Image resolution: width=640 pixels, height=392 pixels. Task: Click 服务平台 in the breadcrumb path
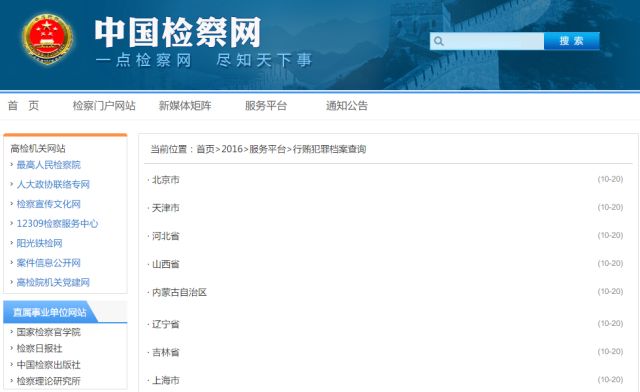267,149
